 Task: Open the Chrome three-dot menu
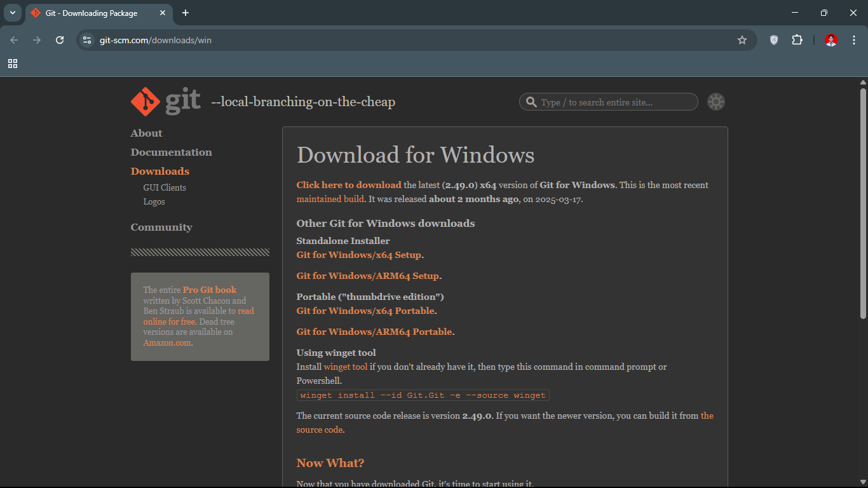coord(853,40)
